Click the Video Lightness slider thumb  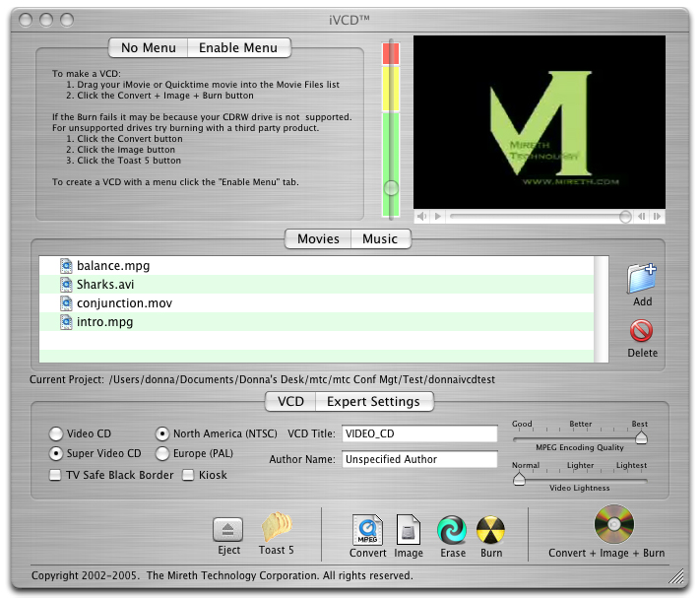point(519,479)
